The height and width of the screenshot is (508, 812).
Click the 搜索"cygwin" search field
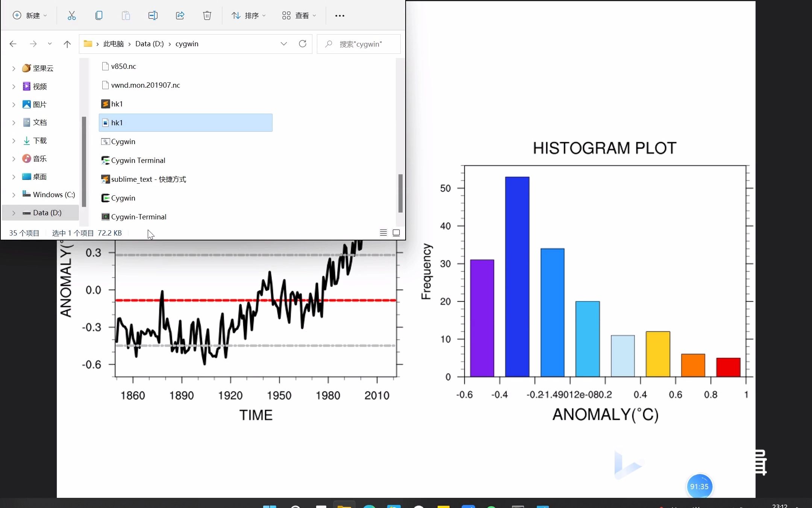click(359, 44)
